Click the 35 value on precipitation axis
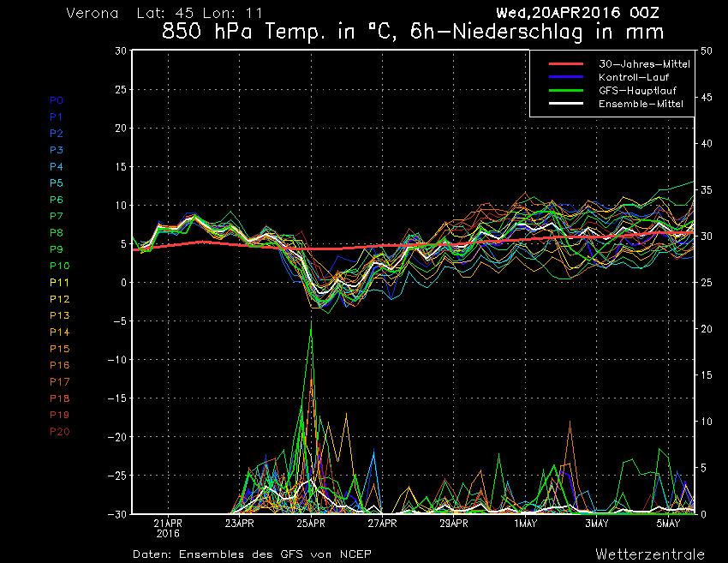The height and width of the screenshot is (563, 728). [707, 190]
